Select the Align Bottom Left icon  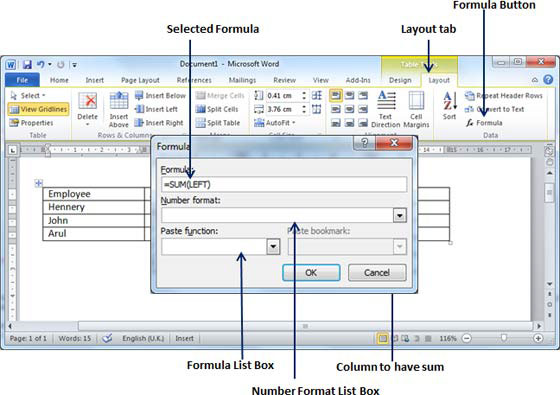[x=336, y=123]
